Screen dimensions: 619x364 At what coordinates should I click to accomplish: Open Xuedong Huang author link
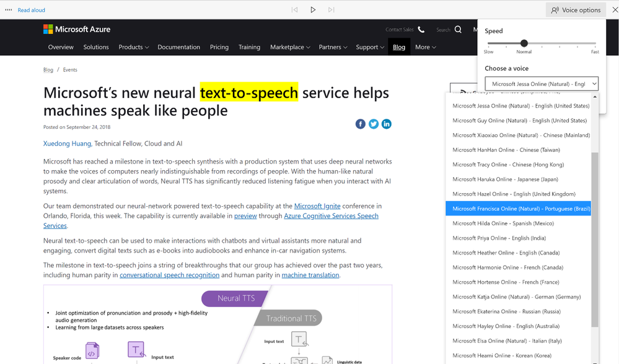tap(67, 144)
